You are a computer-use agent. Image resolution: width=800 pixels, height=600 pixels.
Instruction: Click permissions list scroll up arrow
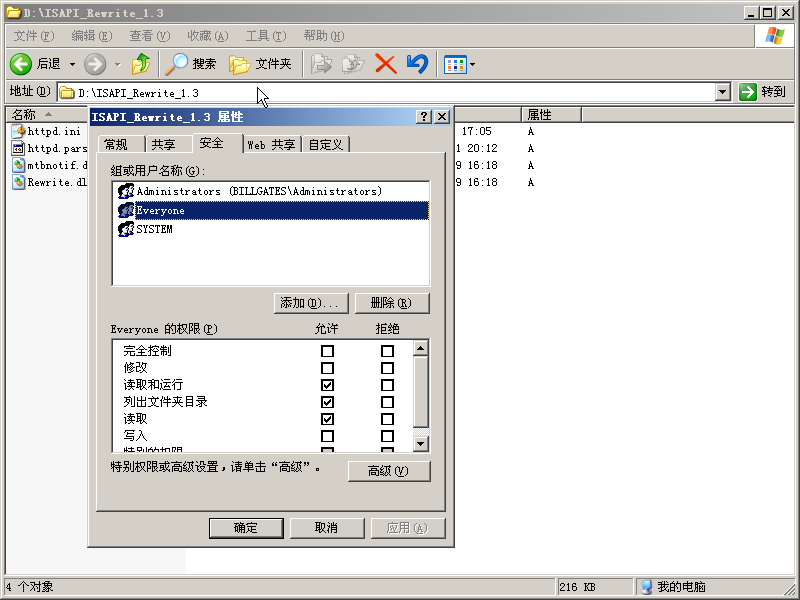(420, 348)
